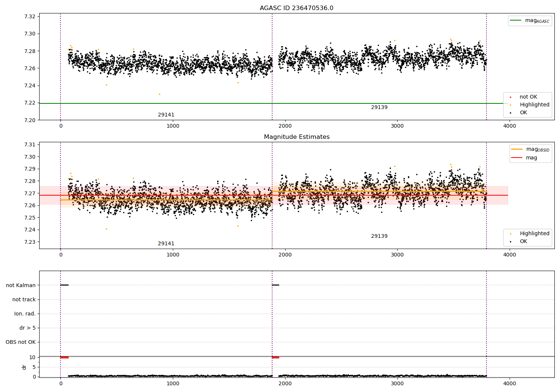Click the 29139 label in Magnitude Estimates plot

pos(379,236)
